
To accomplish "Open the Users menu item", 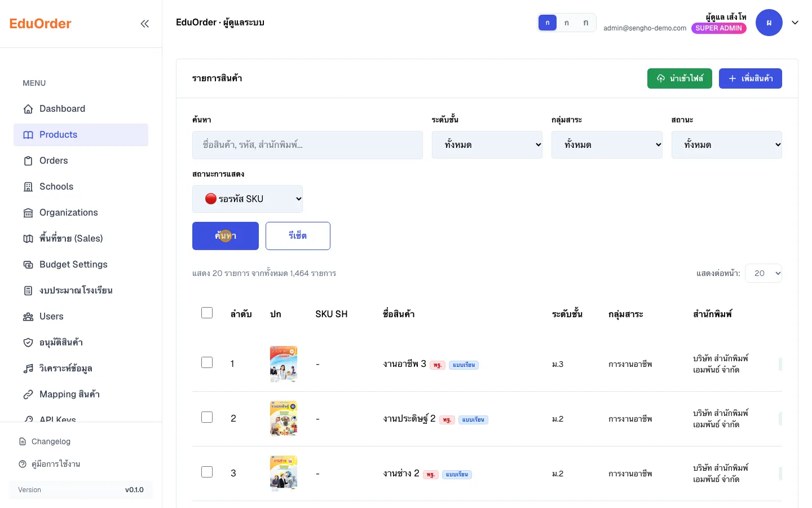I will click(81, 317).
